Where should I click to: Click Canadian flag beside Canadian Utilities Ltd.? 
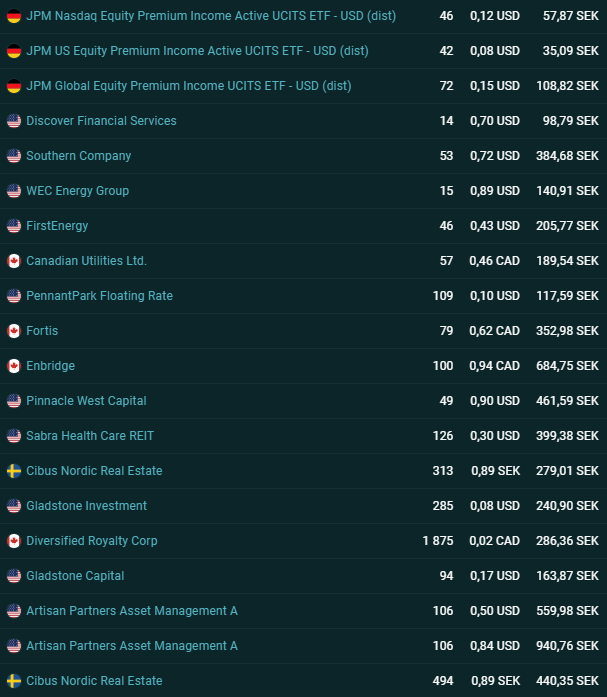tap(14, 261)
